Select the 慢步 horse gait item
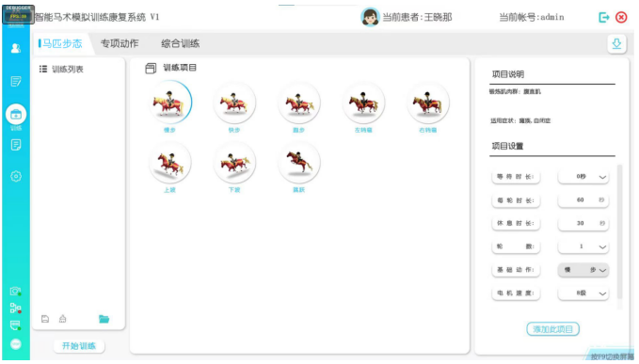Screen dimensions: 639x364 coord(170,103)
